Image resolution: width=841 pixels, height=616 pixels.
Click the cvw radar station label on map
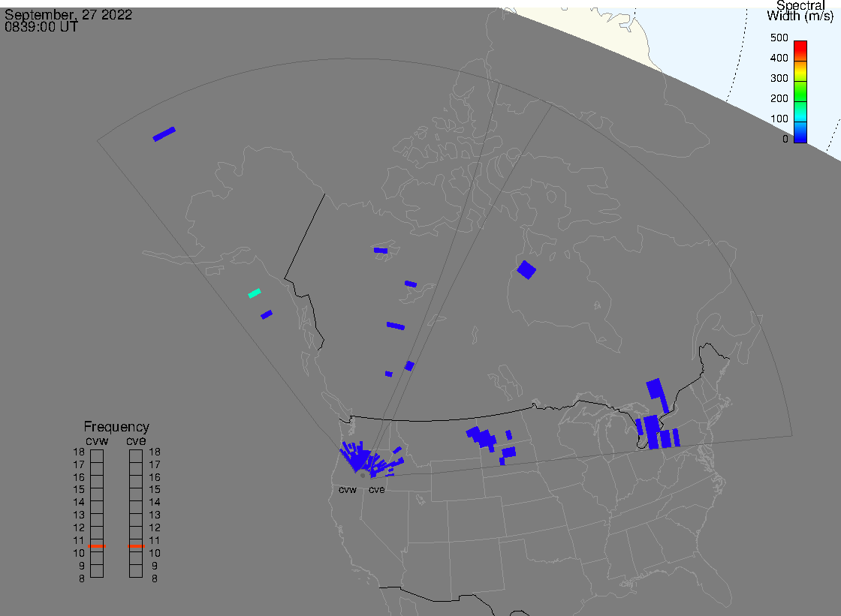(348, 489)
